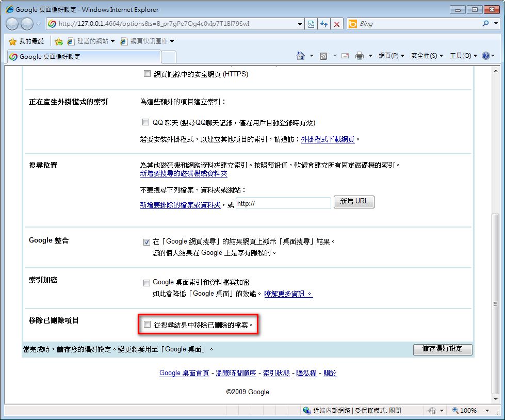505x420 pixels.
Task: Click the 建議的網站 IE page icon
Action: click(71, 41)
